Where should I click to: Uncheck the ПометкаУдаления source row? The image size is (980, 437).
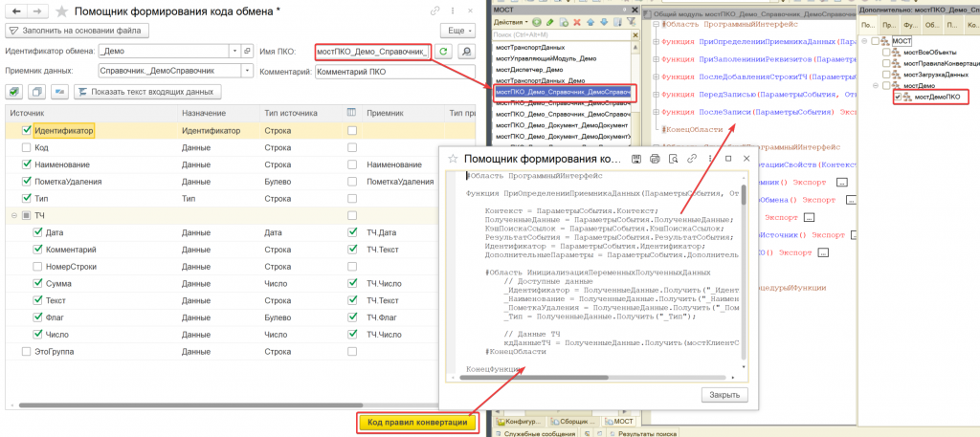pos(26,181)
